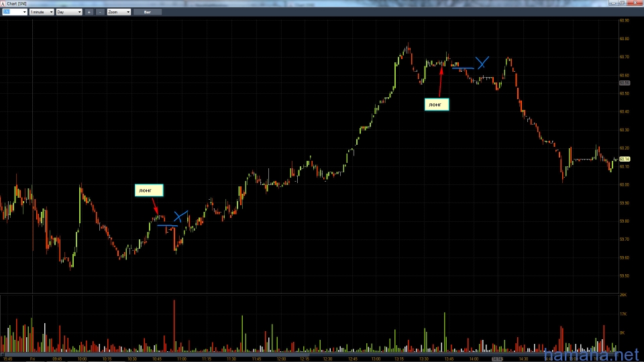The image size is (644, 362).
Task: Click the 12:00 time axis label
Action: pos(281,359)
